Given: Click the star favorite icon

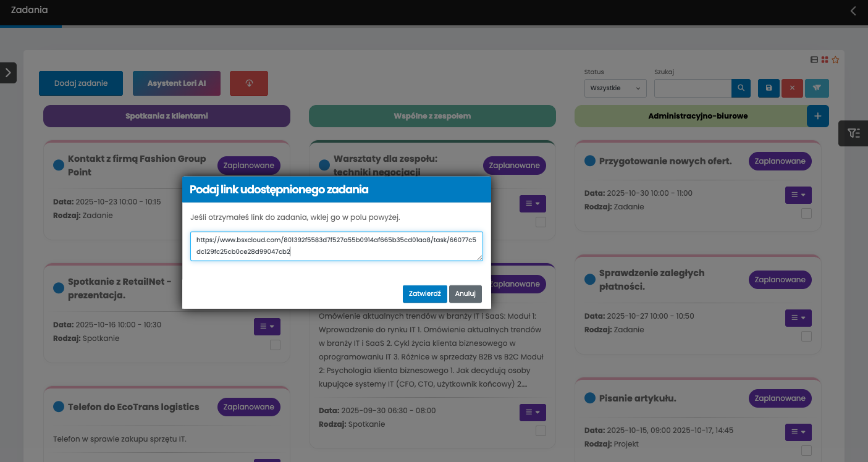Looking at the screenshot, I should pyautogui.click(x=835, y=60).
